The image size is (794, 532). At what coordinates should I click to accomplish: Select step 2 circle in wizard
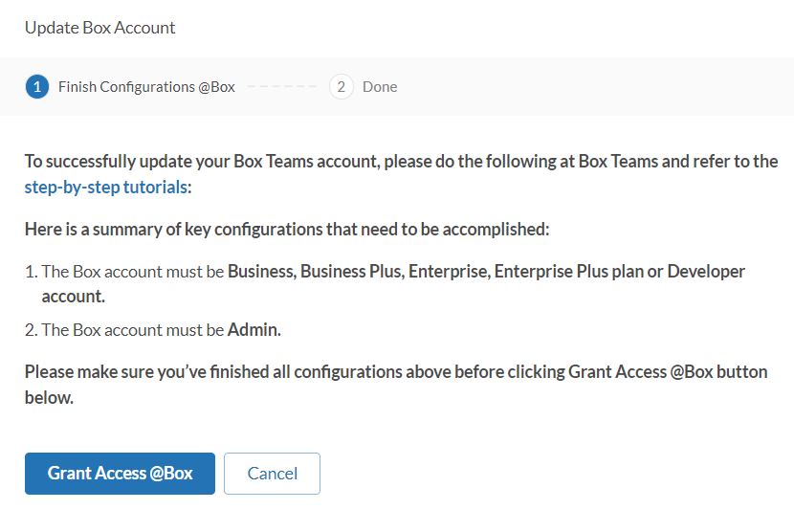342,87
